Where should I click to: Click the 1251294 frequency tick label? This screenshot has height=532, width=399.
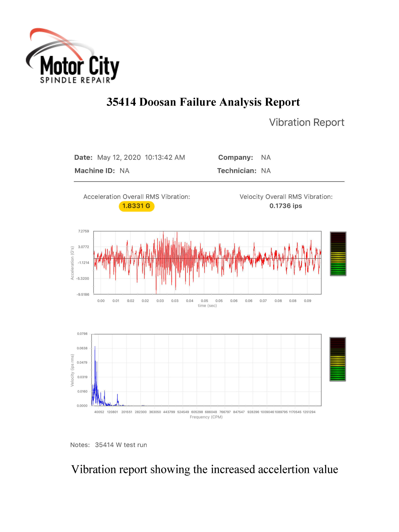point(309,412)
